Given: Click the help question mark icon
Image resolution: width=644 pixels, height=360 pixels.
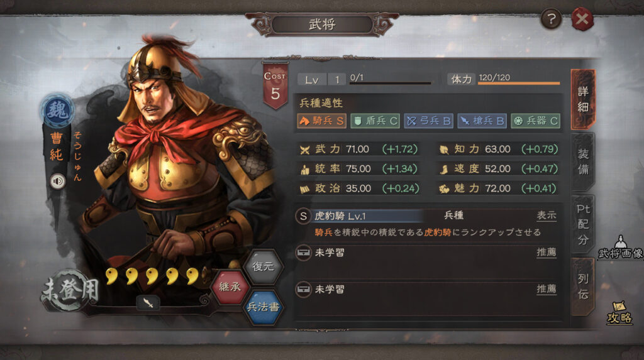Looking at the screenshot, I should 551,19.
